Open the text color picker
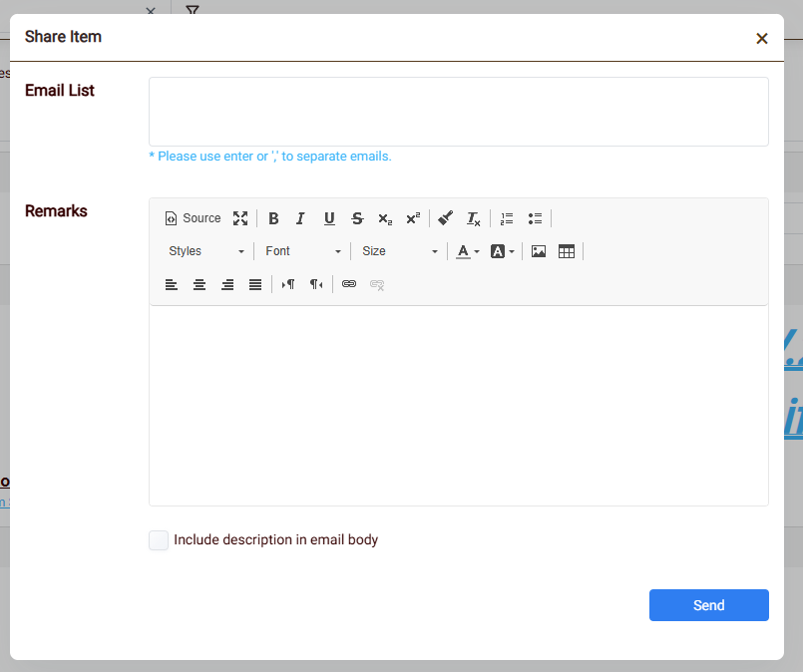Viewport: 803px width, 672px height. tap(468, 251)
